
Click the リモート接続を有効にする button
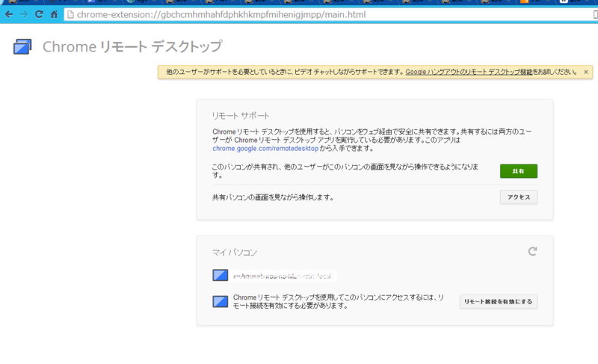(498, 301)
